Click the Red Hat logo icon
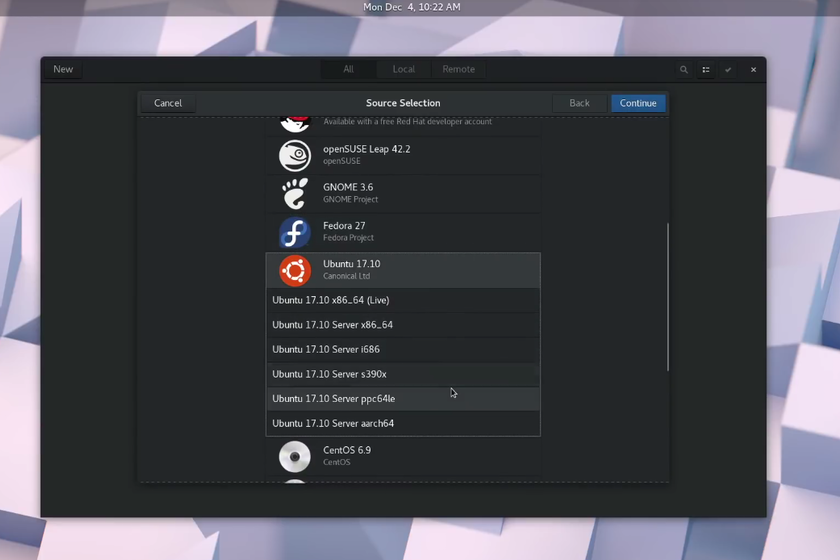The width and height of the screenshot is (840, 560). [x=295, y=124]
